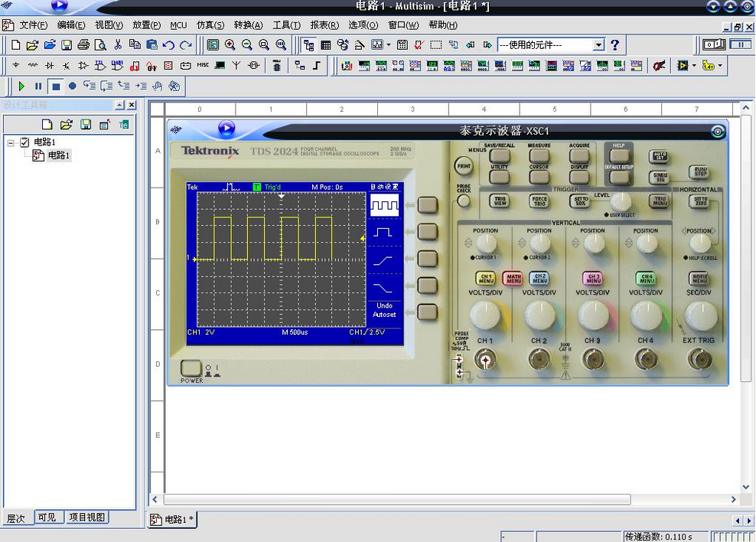Click the Undo Autoset side bezel button
The width and height of the screenshot is (756, 542).
tap(427, 312)
